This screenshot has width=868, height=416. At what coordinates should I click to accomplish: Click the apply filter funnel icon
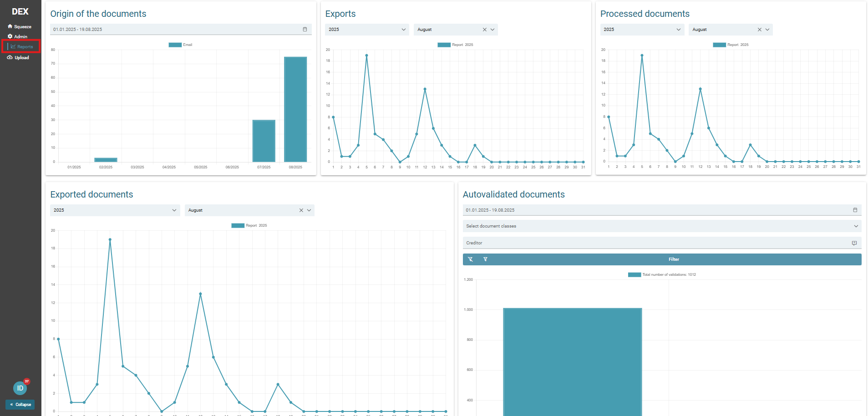tap(485, 259)
